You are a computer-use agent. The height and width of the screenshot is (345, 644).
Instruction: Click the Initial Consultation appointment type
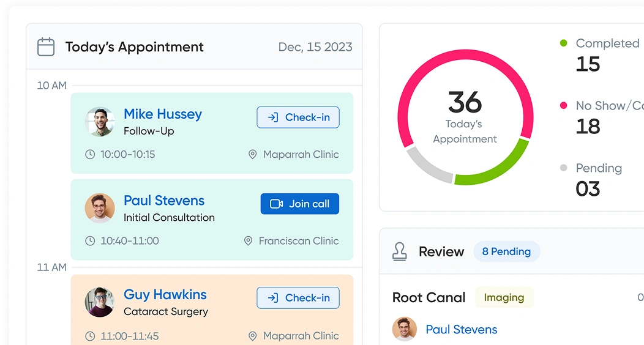(x=169, y=217)
